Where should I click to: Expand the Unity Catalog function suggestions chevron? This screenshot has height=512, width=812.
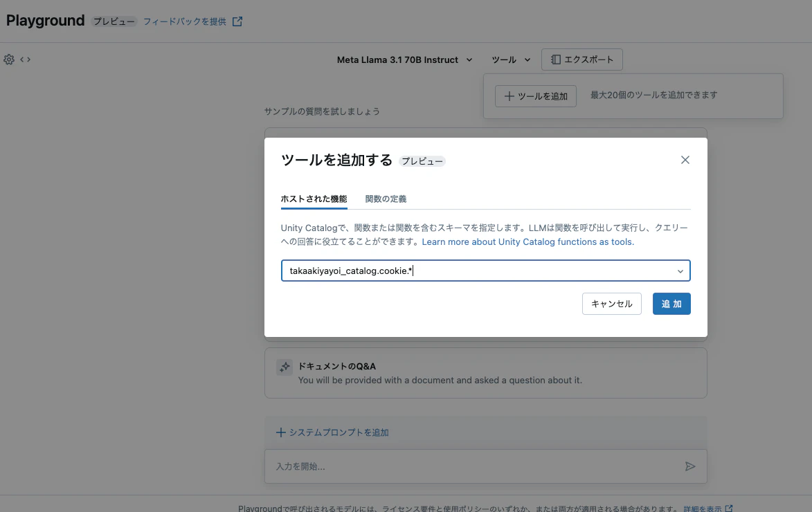pyautogui.click(x=680, y=271)
